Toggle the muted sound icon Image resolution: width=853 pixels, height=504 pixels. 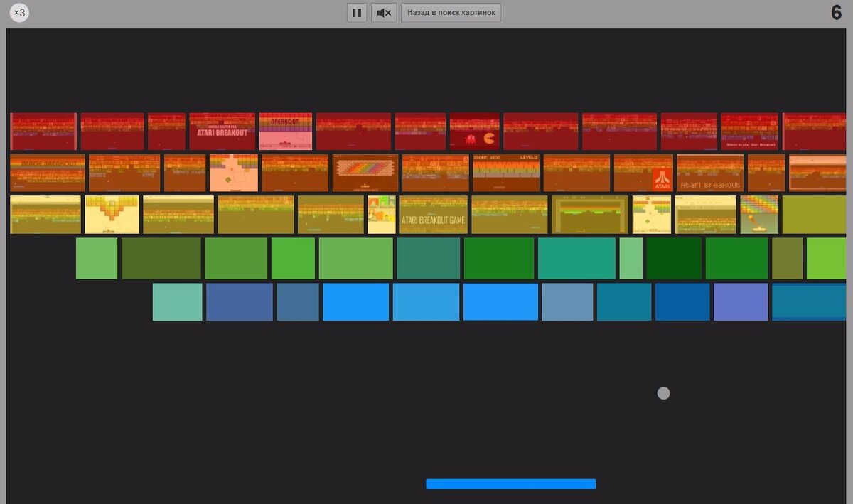click(384, 13)
